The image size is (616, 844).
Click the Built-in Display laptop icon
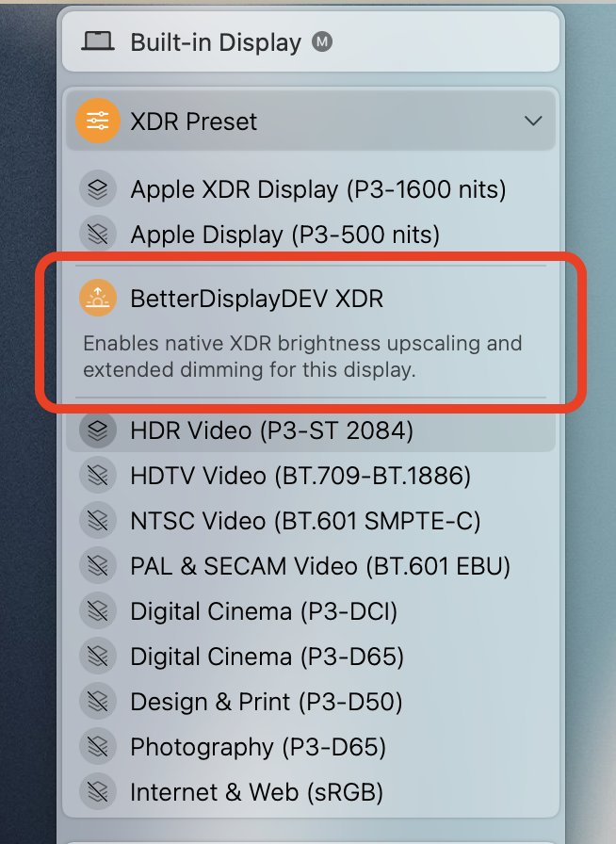coord(98,42)
